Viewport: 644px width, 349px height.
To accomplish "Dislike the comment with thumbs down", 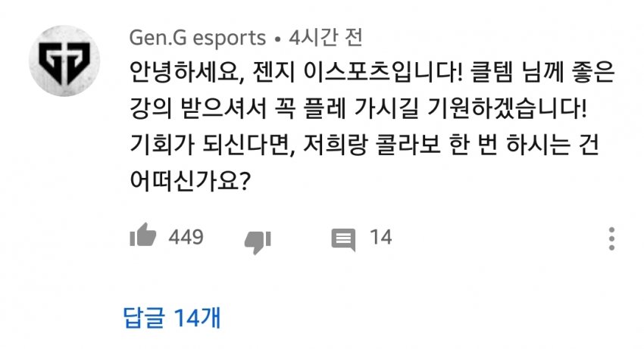I will pos(258,240).
